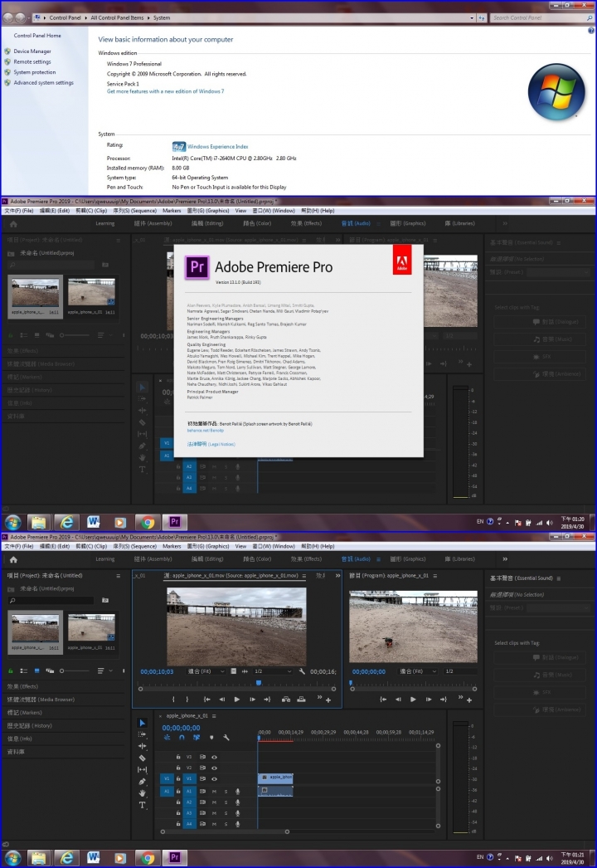The image size is (597, 868).
Task: Toggle V3 track output eye in lower timeline
Action: point(214,757)
